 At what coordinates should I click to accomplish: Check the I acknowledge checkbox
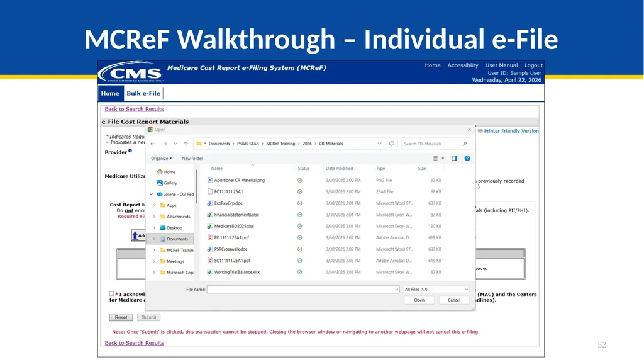[112, 294]
